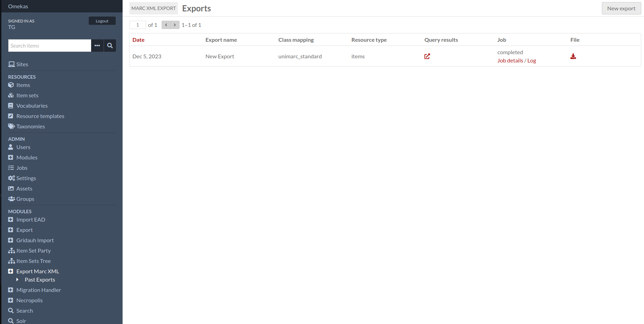Image resolution: width=644 pixels, height=324 pixels.
Task: Click the 'unimarc_standard' class mapping cell
Action: click(x=300, y=56)
